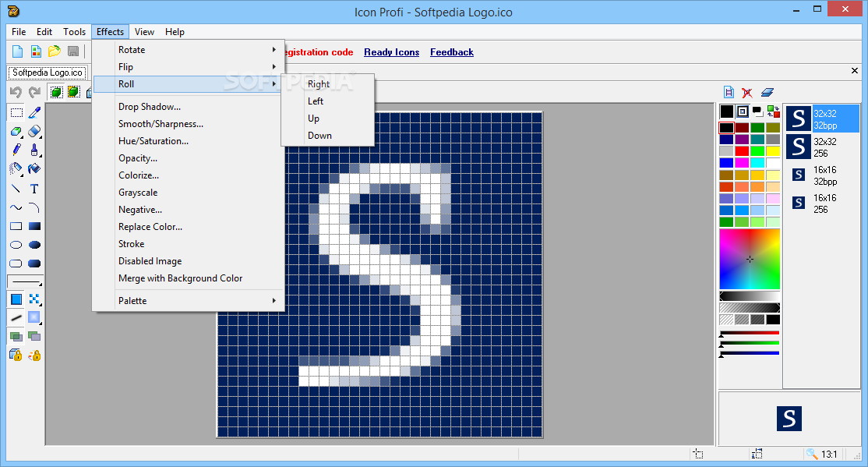Image resolution: width=868 pixels, height=467 pixels.
Task: Close the document with X button
Action: point(855,71)
